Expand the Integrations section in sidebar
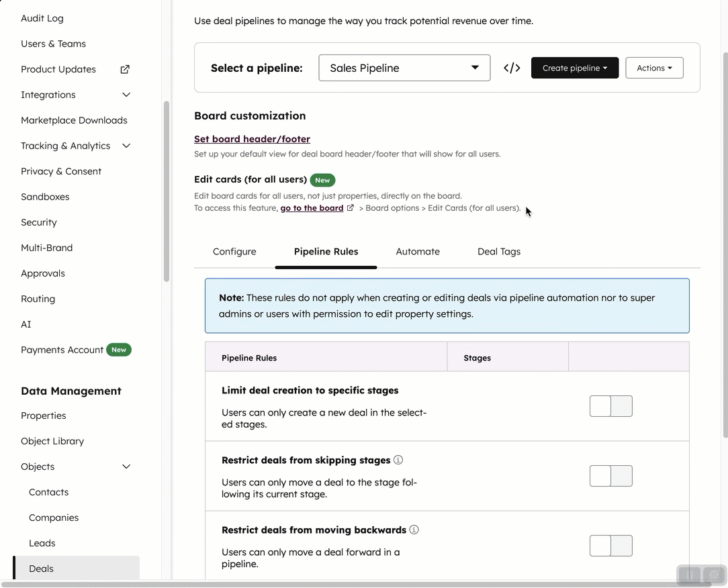The width and height of the screenshot is (728, 588). coord(126,95)
